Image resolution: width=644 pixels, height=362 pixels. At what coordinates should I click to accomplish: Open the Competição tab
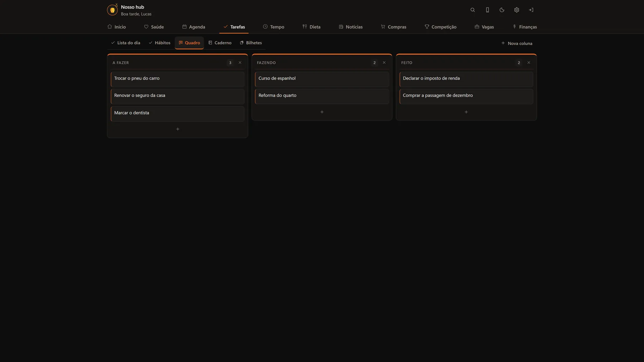tap(440, 27)
